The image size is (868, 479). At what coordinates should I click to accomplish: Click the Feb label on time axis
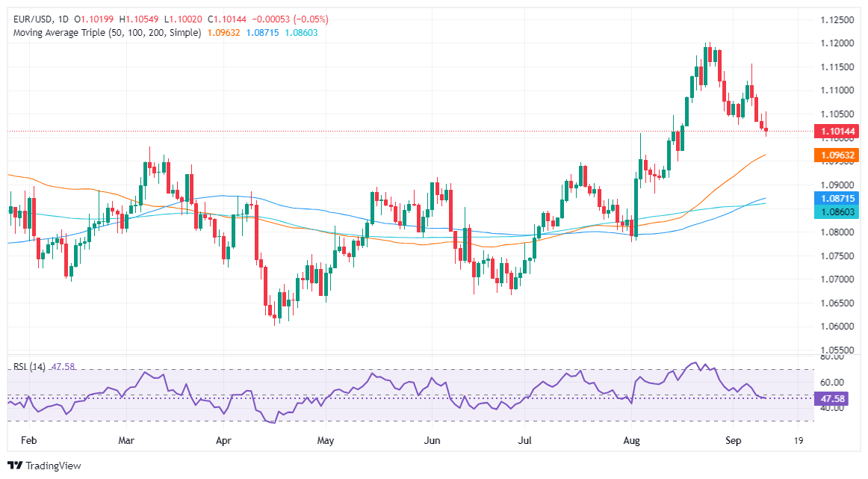click(29, 441)
